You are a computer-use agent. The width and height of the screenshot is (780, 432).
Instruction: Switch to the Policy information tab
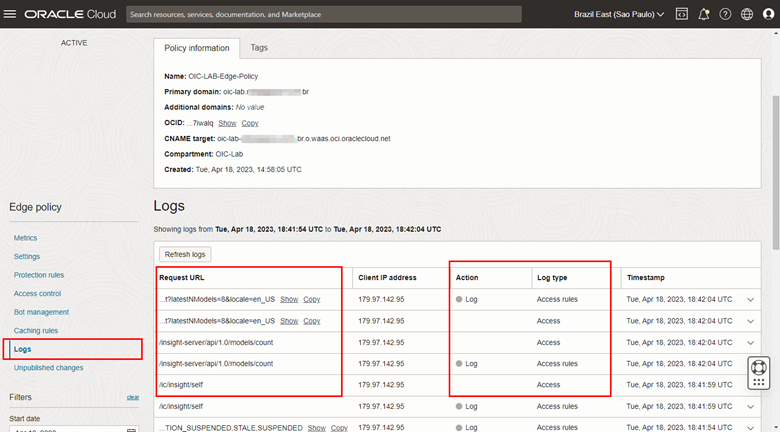tap(196, 48)
